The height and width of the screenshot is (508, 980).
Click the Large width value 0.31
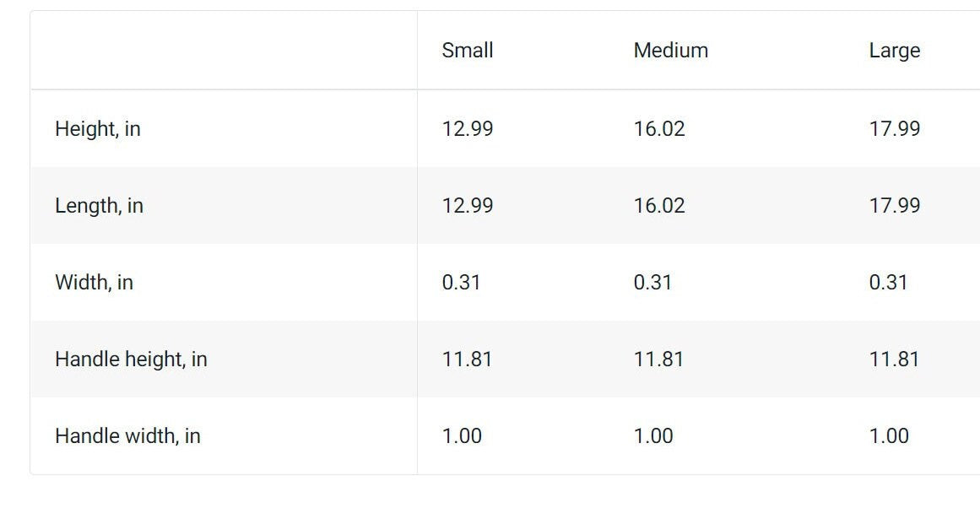(x=888, y=283)
